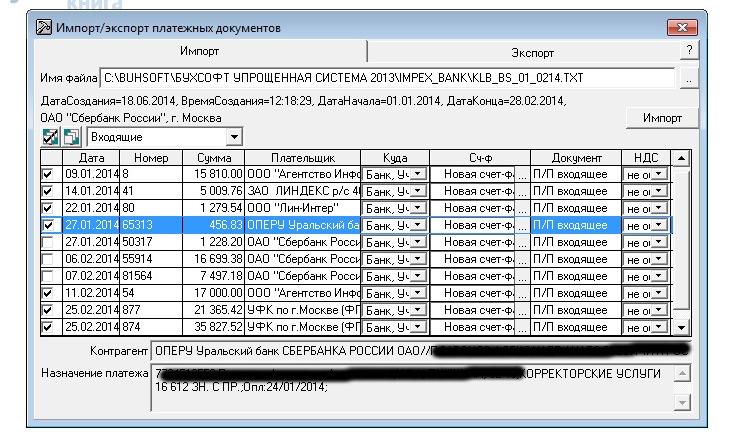Open the Входящие direction dropdown
The image size is (733, 440).
234,136
